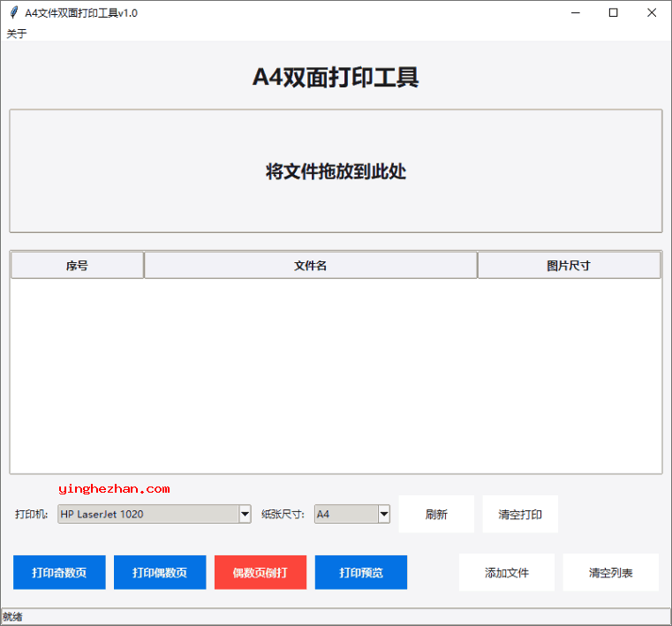The height and width of the screenshot is (626, 672).
Task: Sort by the 文件名 column header
Action: pyautogui.click(x=311, y=266)
